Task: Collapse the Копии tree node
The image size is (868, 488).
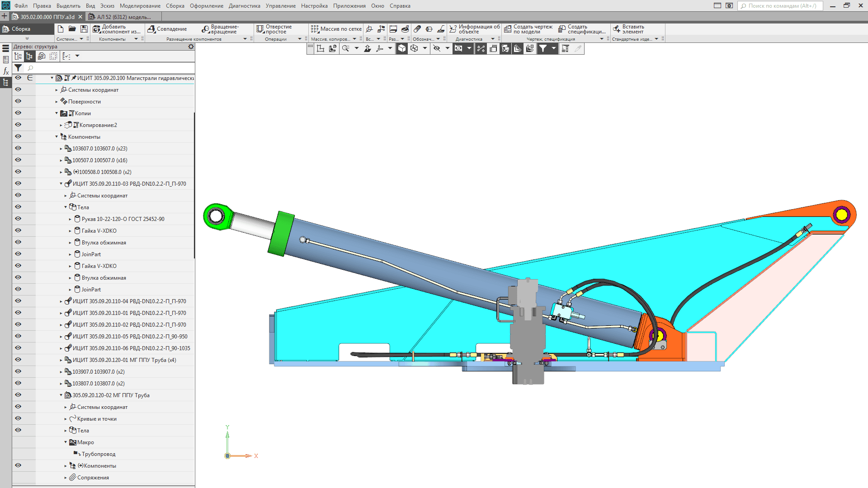Action: [57, 113]
